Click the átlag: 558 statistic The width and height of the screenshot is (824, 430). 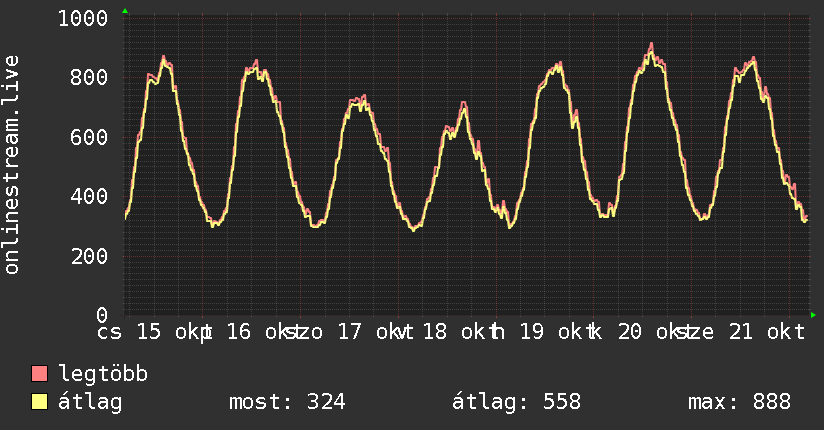(x=517, y=402)
